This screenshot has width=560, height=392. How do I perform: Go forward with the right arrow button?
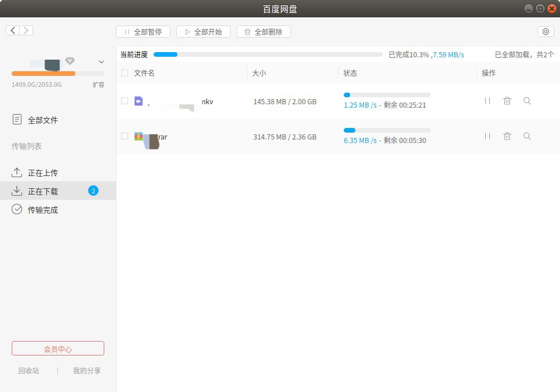coord(26,31)
